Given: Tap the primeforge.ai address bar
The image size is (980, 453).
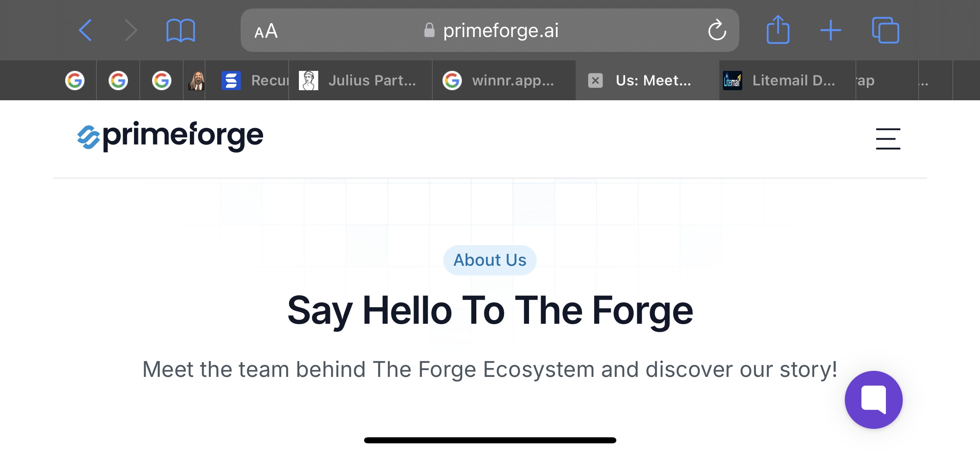Looking at the screenshot, I should pos(490,30).
